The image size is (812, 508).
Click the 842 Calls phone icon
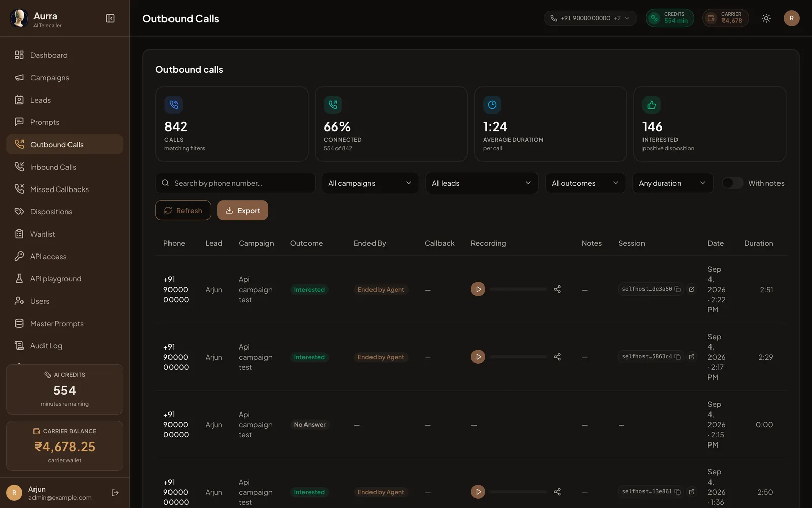pyautogui.click(x=174, y=105)
